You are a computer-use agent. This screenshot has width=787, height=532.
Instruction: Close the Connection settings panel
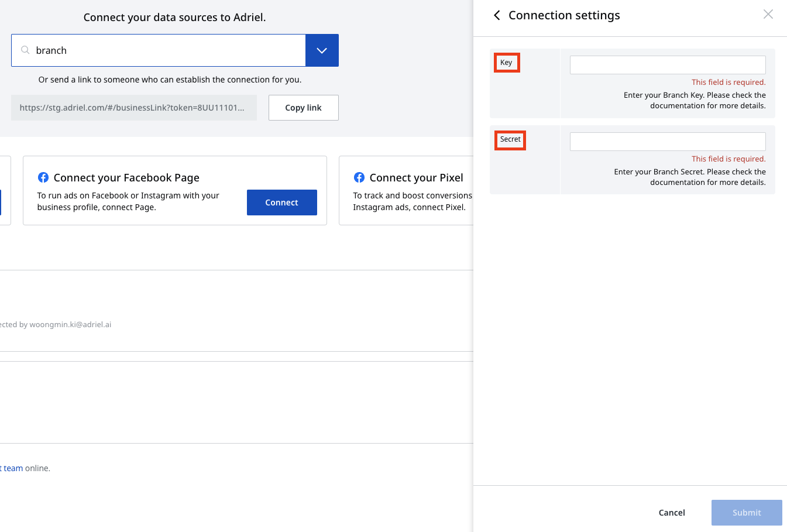coord(768,14)
